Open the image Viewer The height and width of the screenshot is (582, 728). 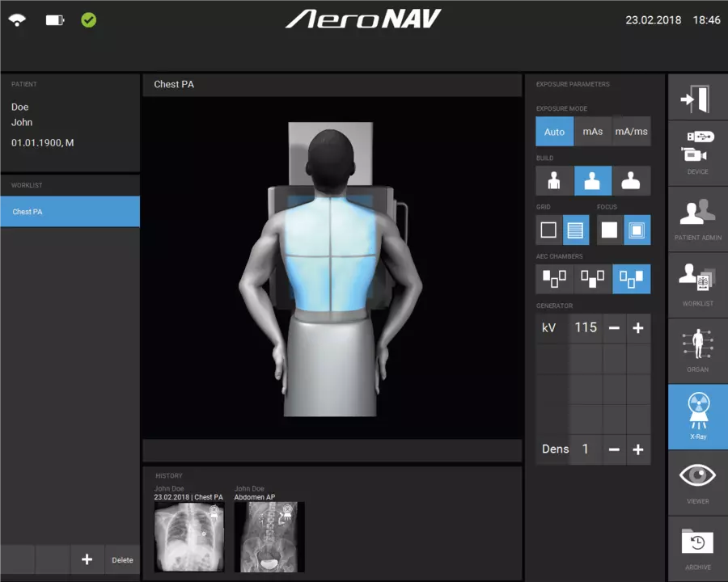coord(697,481)
